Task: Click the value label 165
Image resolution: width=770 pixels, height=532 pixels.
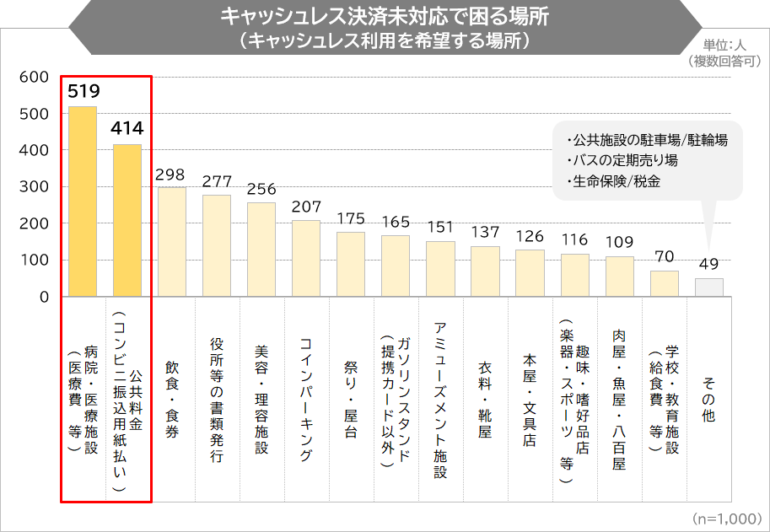Action: click(396, 223)
